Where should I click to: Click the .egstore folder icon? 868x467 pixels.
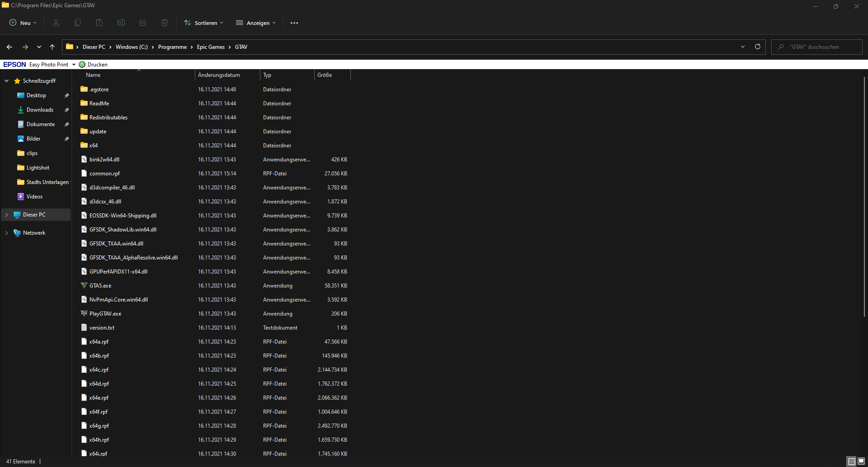(84, 89)
